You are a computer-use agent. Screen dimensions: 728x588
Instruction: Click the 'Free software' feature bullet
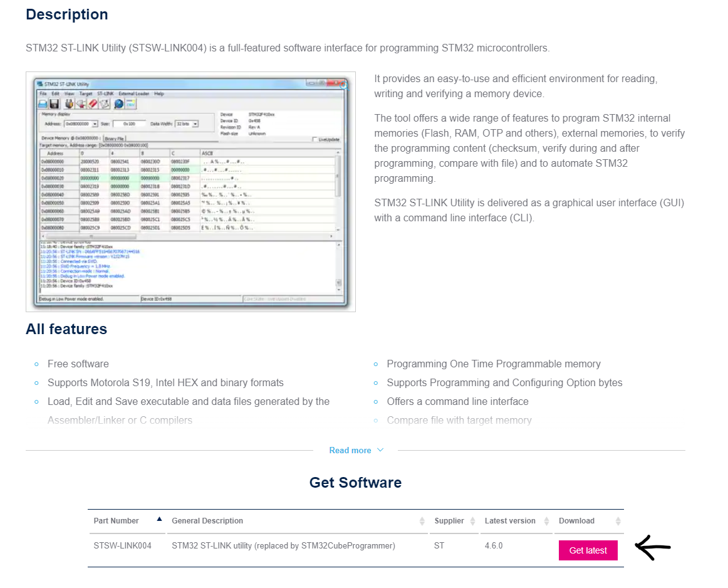(78, 364)
